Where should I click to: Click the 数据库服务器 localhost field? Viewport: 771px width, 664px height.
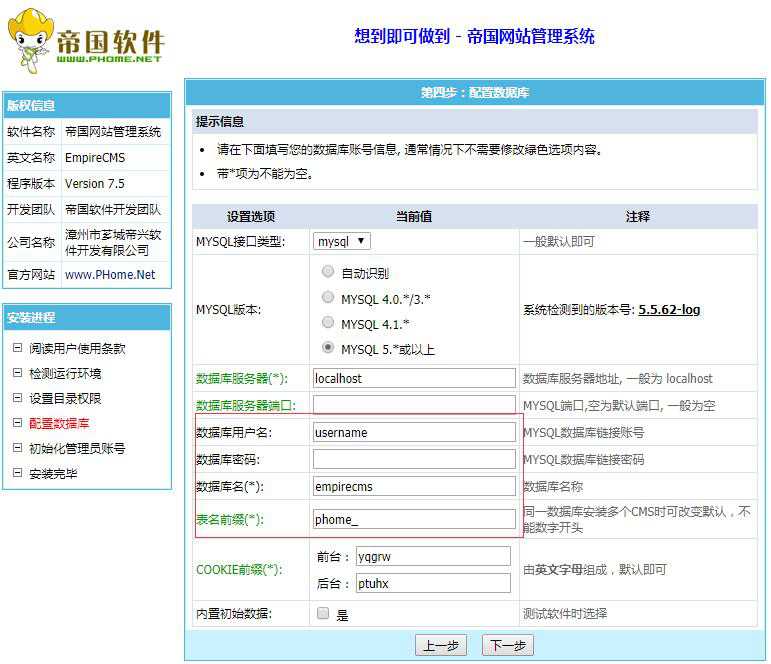[414, 378]
